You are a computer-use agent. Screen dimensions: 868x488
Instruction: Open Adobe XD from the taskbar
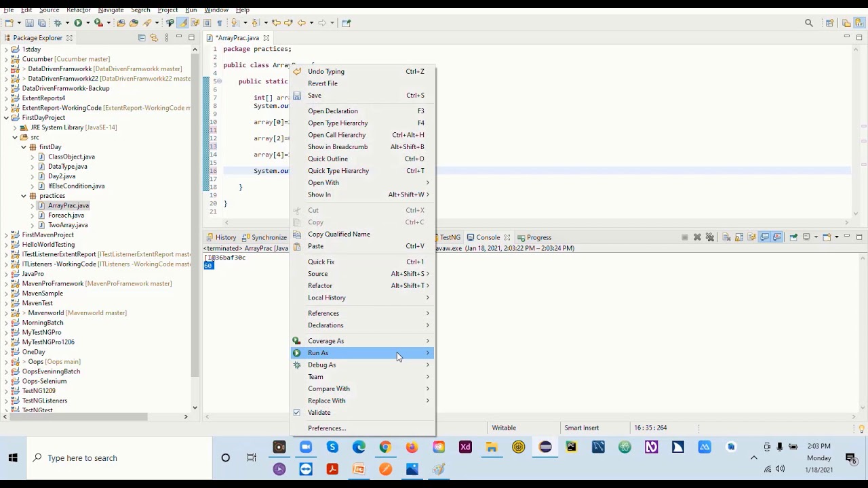click(x=465, y=447)
